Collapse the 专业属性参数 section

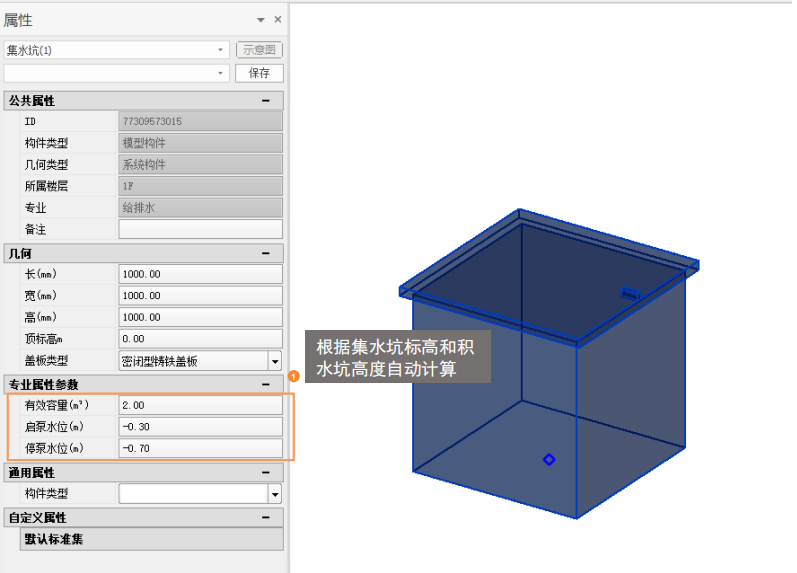[265, 384]
